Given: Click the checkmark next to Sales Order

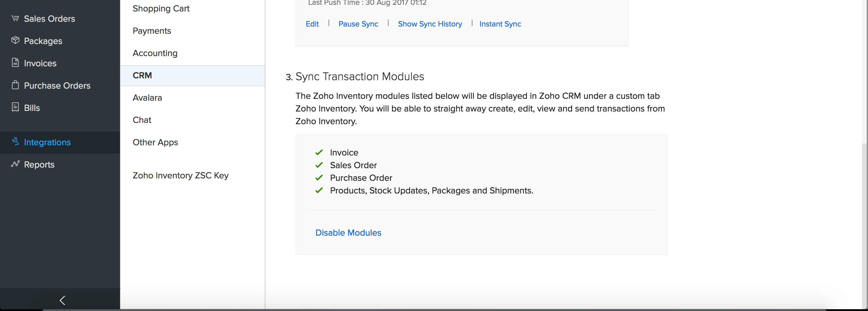Looking at the screenshot, I should 319,165.
